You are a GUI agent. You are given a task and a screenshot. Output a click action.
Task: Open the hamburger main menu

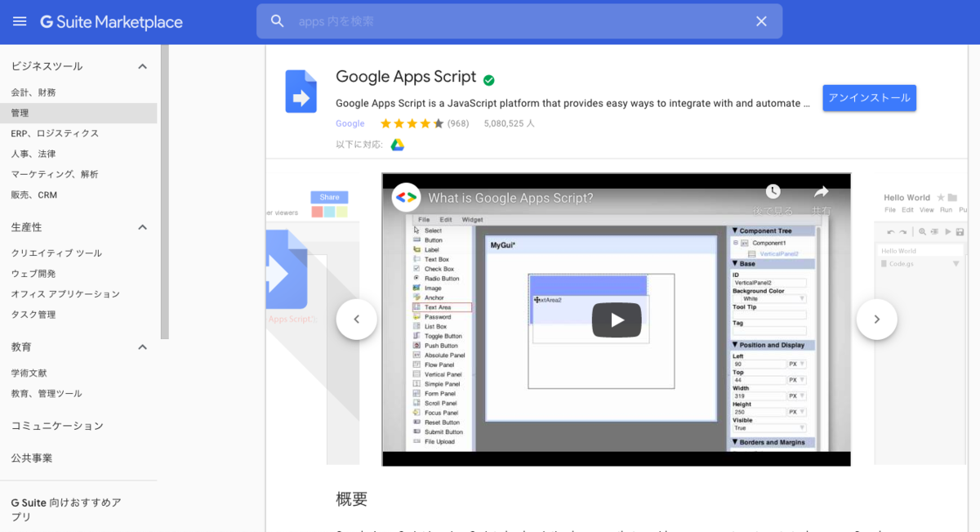[x=20, y=21]
